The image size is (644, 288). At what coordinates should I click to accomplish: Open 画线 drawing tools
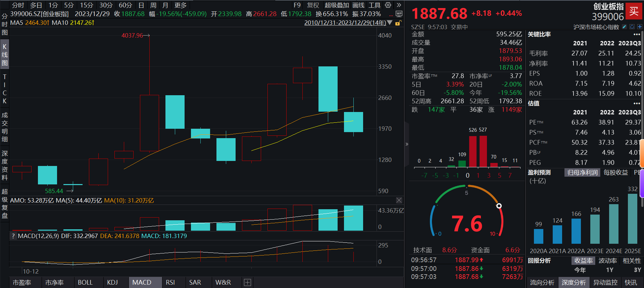pos(358,5)
